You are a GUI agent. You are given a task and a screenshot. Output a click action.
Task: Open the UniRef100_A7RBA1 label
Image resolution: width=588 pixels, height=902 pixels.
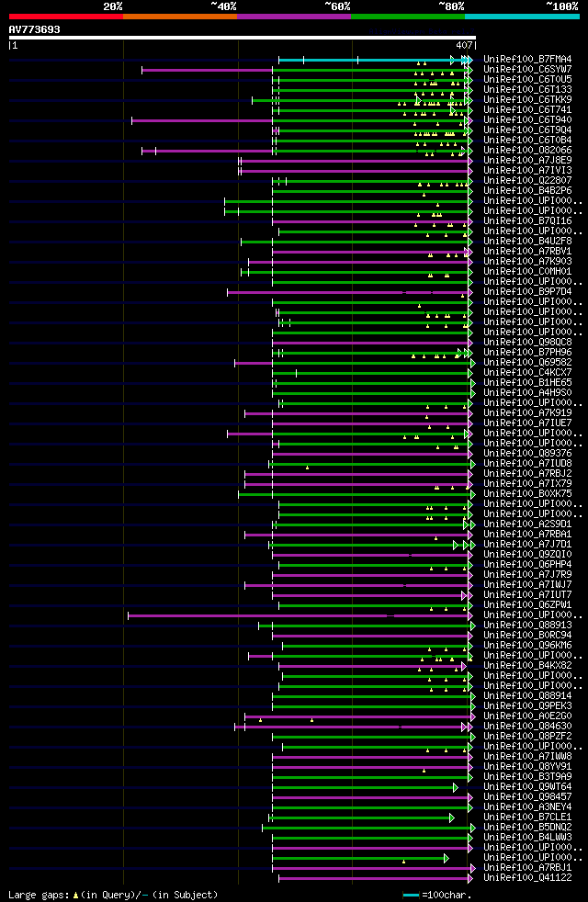[x=527, y=535]
